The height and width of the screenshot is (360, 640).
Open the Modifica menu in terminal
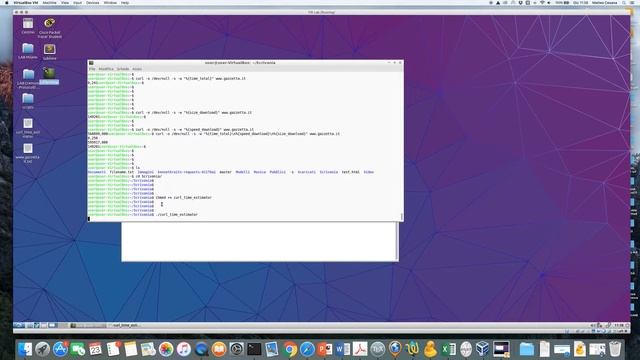[x=106, y=69]
